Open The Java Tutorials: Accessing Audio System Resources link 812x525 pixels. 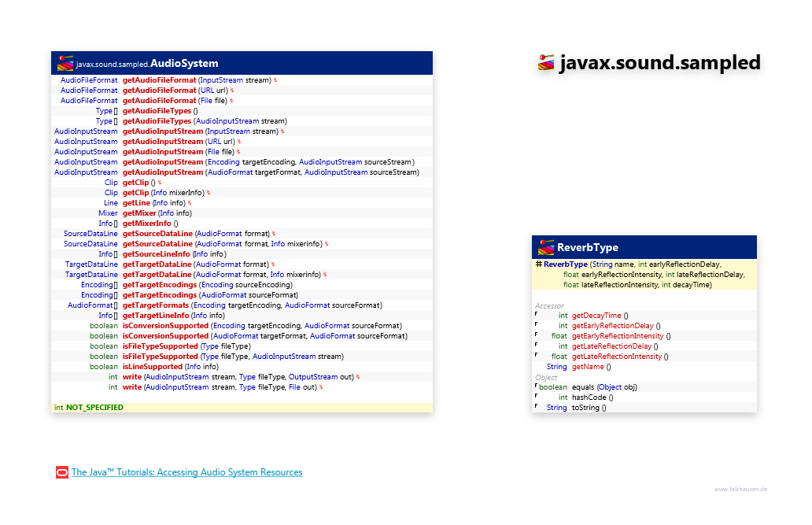(x=187, y=472)
